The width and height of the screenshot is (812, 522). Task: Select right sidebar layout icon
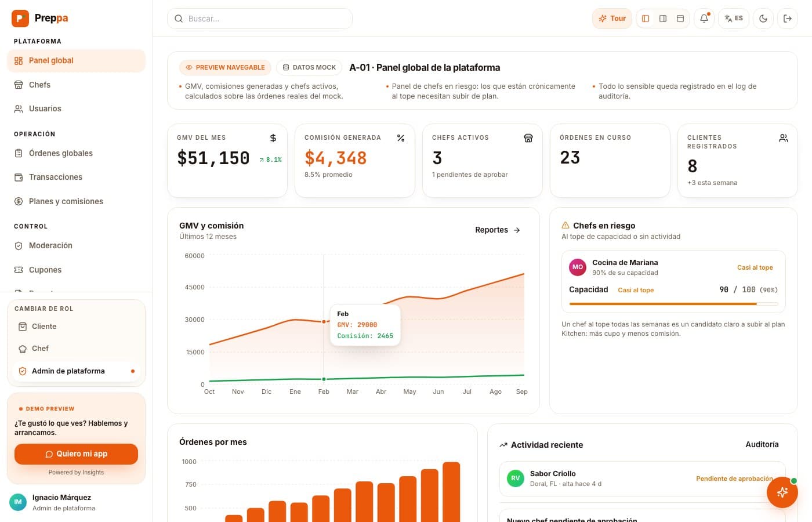tap(663, 19)
